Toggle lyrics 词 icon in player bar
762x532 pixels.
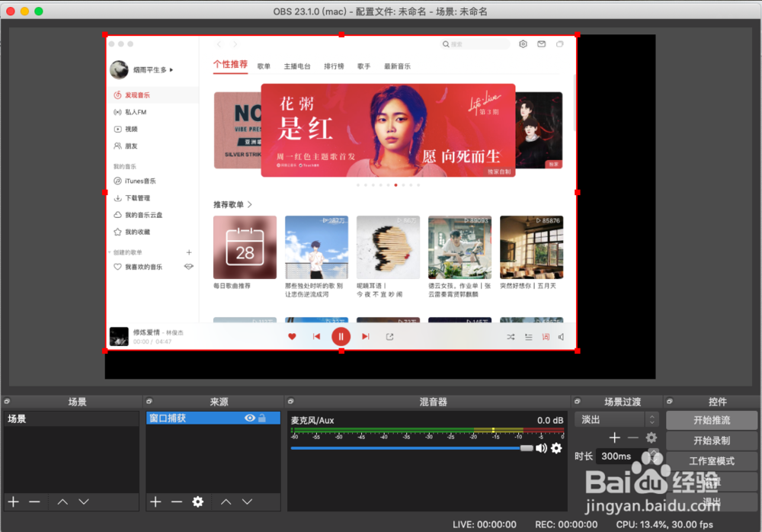[x=546, y=337]
